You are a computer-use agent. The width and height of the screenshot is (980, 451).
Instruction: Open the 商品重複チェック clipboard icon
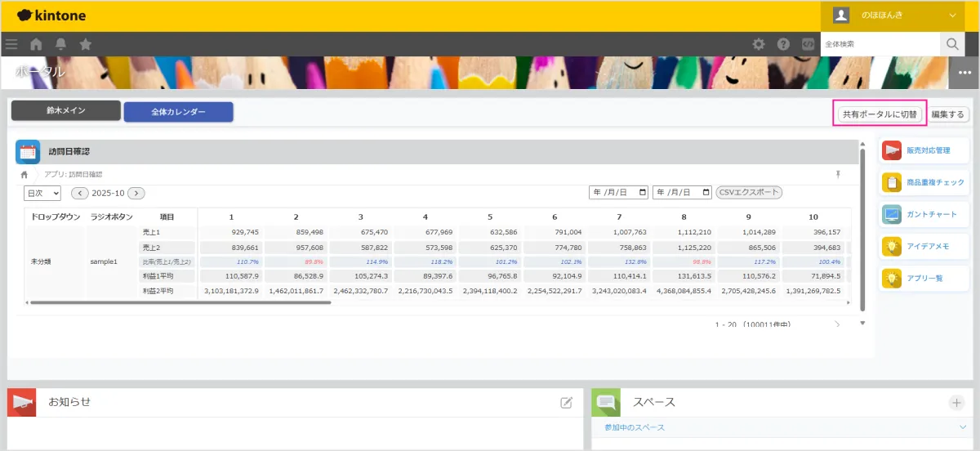(x=892, y=182)
